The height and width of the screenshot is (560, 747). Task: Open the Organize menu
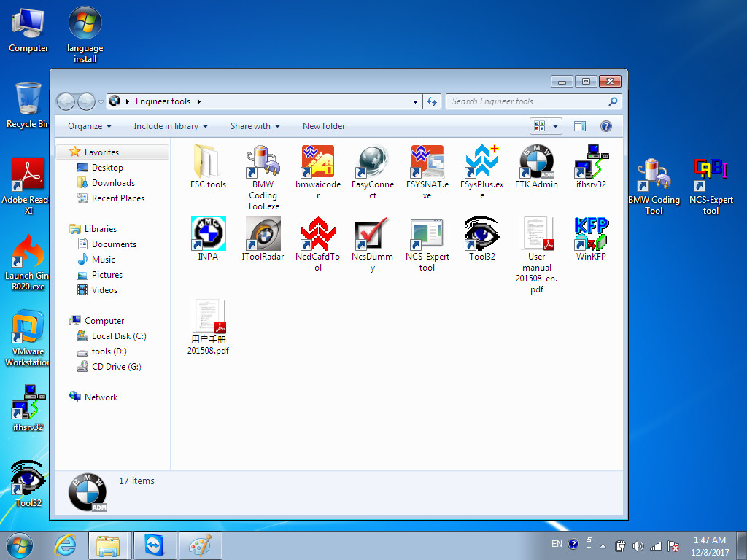point(90,126)
